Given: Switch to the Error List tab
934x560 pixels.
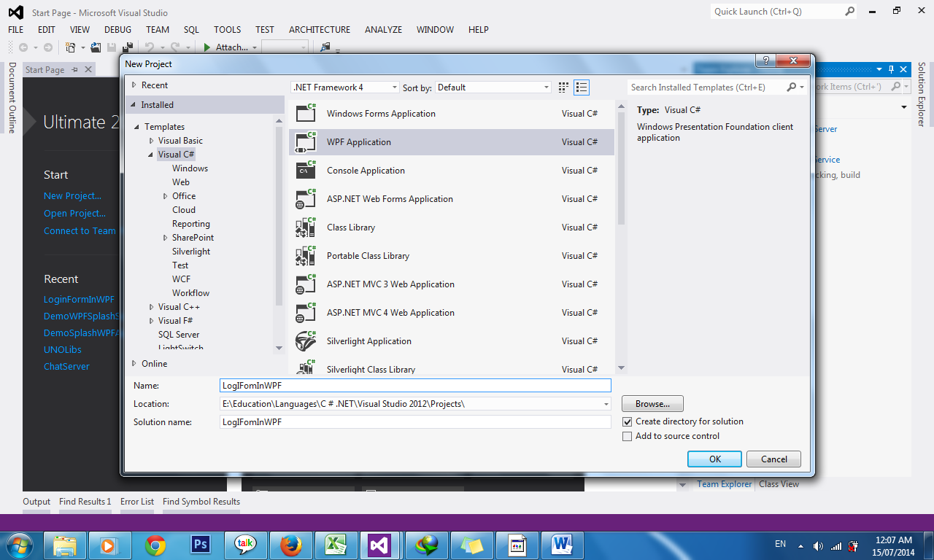Looking at the screenshot, I should 137,501.
